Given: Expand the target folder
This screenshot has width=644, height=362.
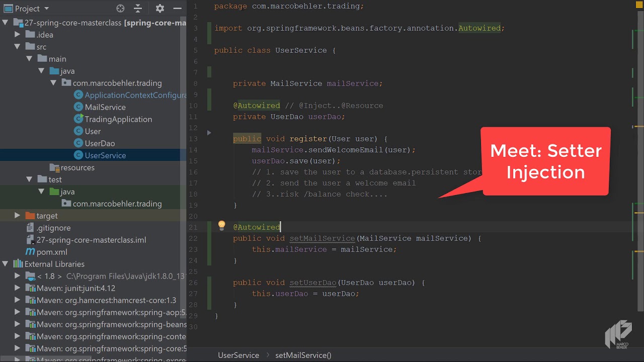Looking at the screenshot, I should (18, 216).
